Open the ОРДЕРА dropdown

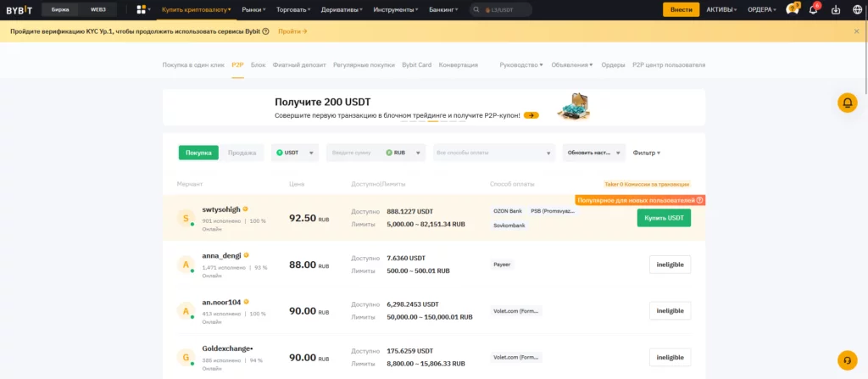pos(762,9)
